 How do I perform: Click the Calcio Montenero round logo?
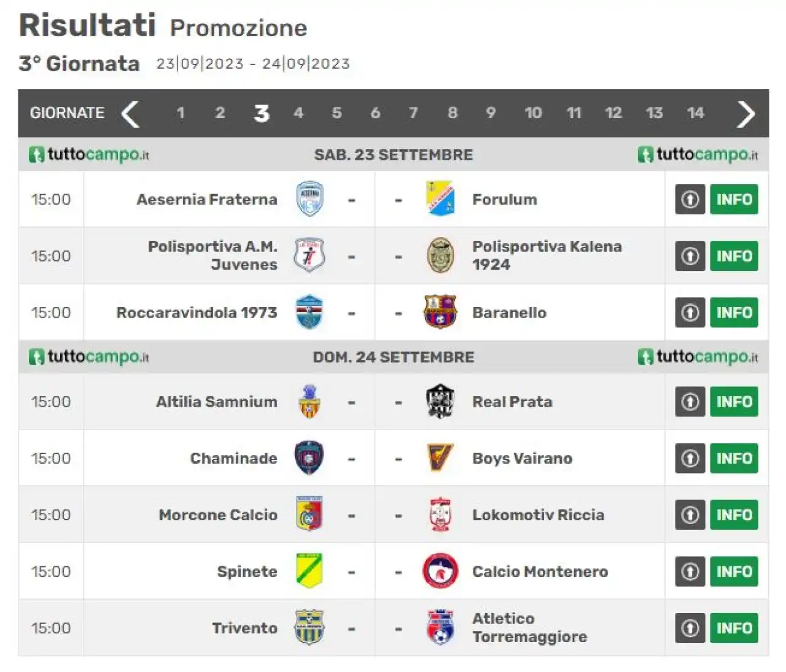(x=440, y=571)
